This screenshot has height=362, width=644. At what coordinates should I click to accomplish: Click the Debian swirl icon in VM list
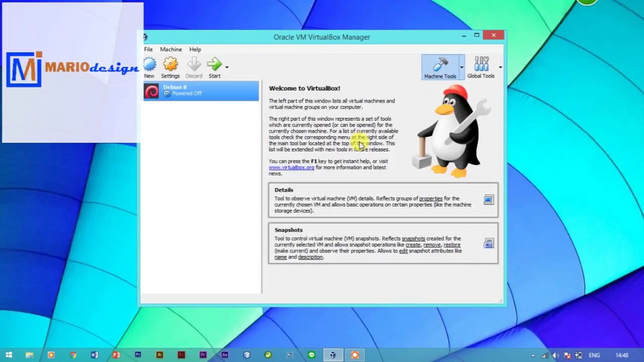(151, 91)
